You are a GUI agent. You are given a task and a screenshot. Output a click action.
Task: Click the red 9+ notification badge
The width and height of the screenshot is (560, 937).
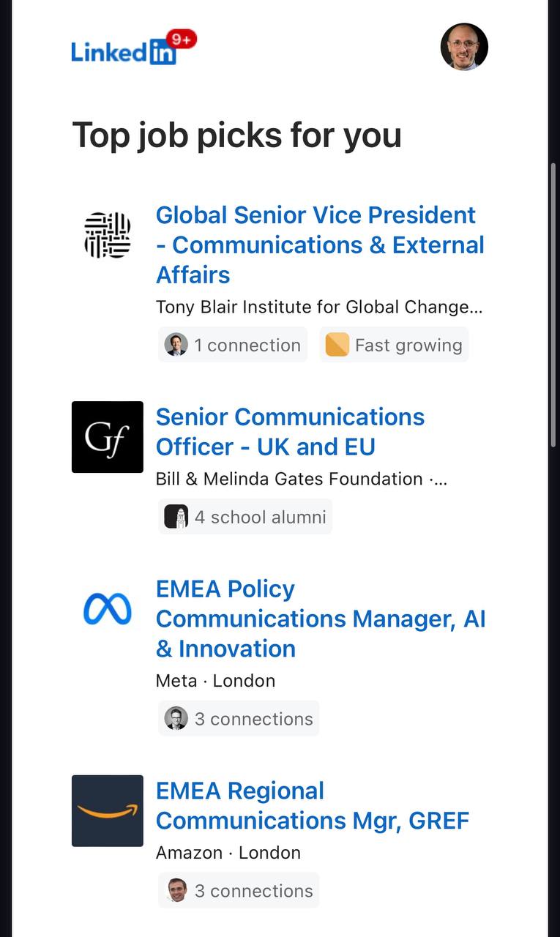tap(182, 40)
